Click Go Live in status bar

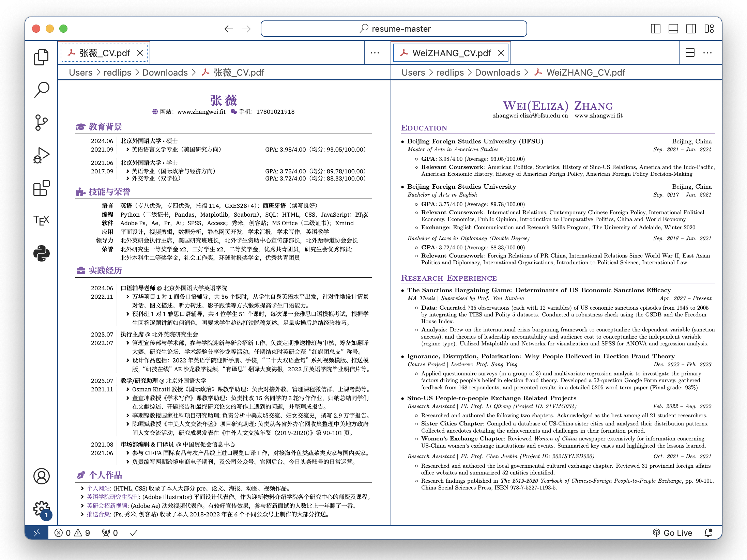pos(673,533)
